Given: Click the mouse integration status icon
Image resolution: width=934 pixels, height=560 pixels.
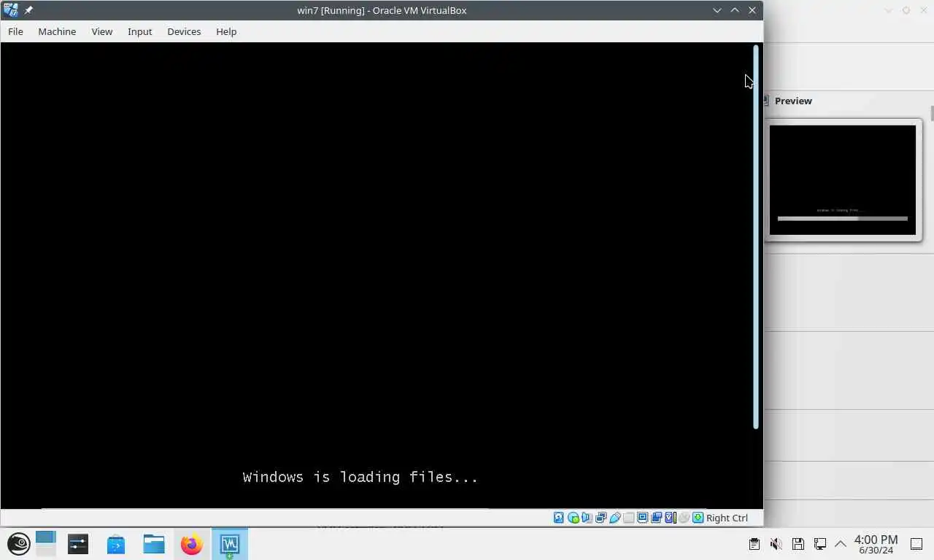Looking at the screenshot, I should tap(684, 518).
